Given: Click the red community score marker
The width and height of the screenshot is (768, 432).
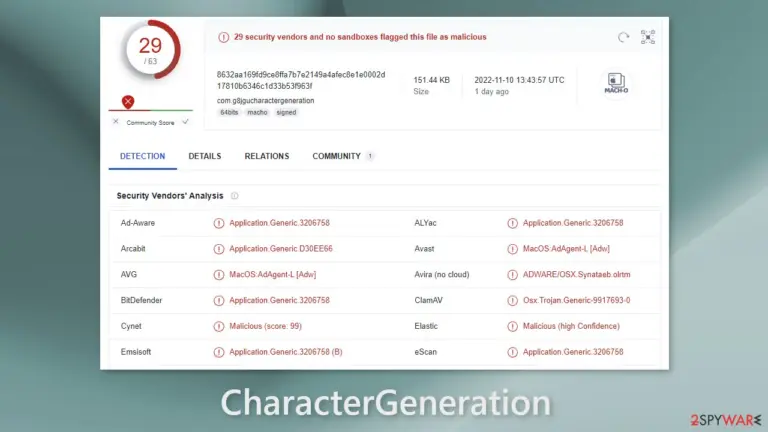Looking at the screenshot, I should click(128, 101).
